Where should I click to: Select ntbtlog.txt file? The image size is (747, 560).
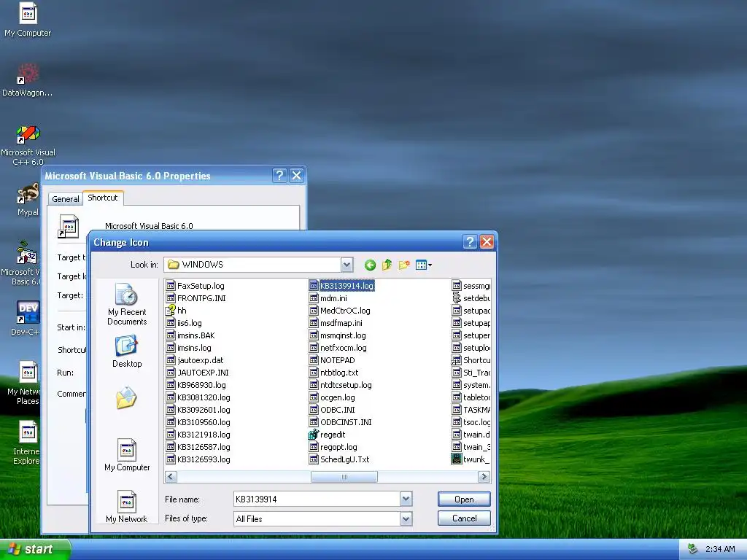click(x=333, y=373)
